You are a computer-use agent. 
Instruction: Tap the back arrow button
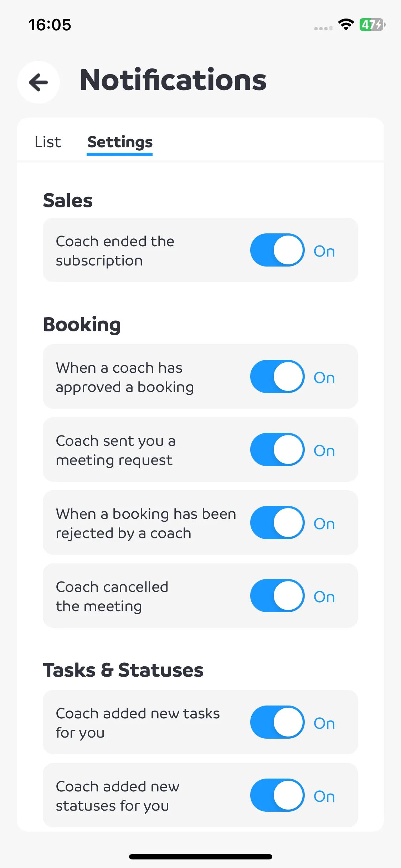tap(38, 82)
